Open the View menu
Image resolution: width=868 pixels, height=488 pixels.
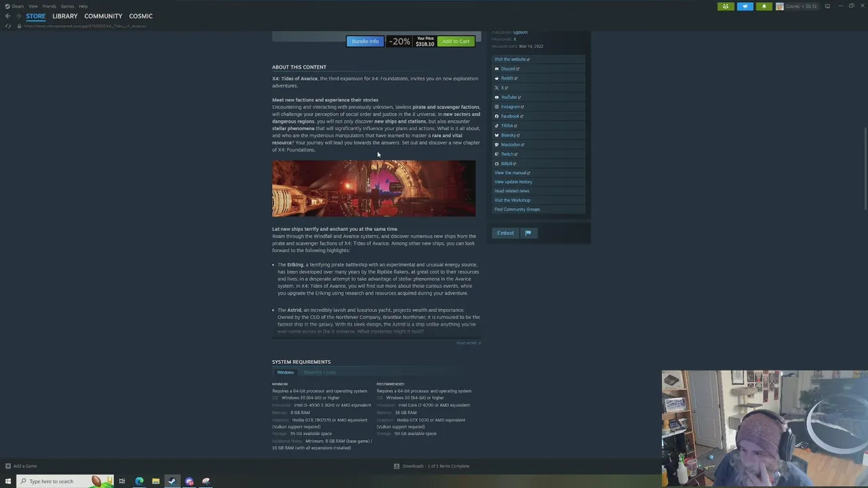click(33, 6)
